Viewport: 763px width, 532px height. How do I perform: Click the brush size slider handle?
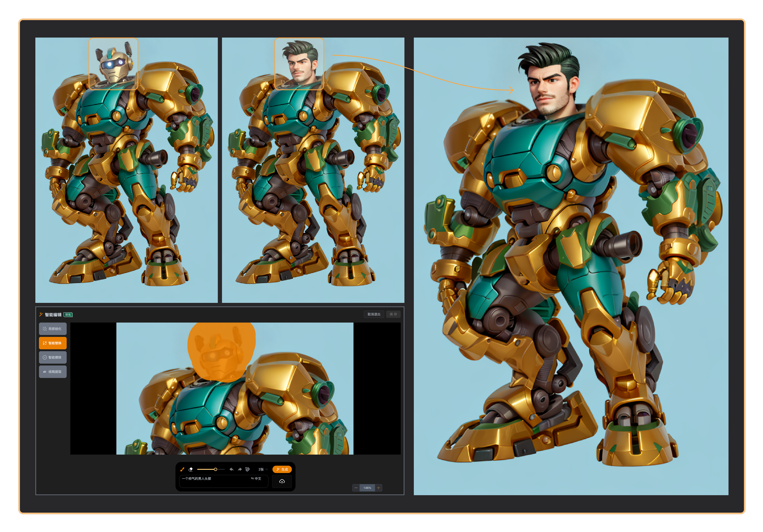tap(215, 469)
